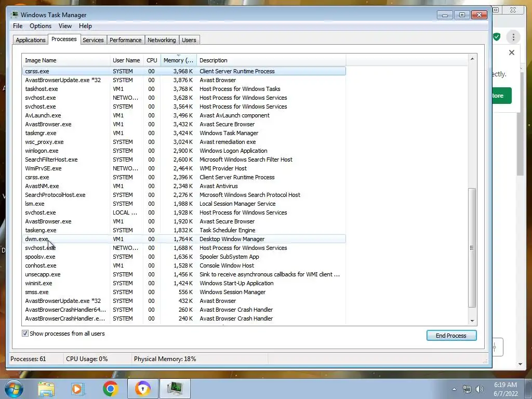Open browser three-dot menu behind Task Manager

coord(513,37)
